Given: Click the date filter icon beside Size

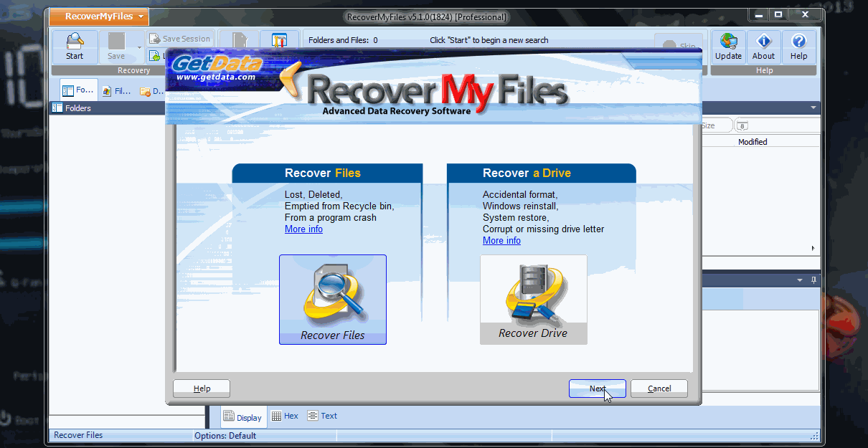Looking at the screenshot, I should tap(742, 126).
